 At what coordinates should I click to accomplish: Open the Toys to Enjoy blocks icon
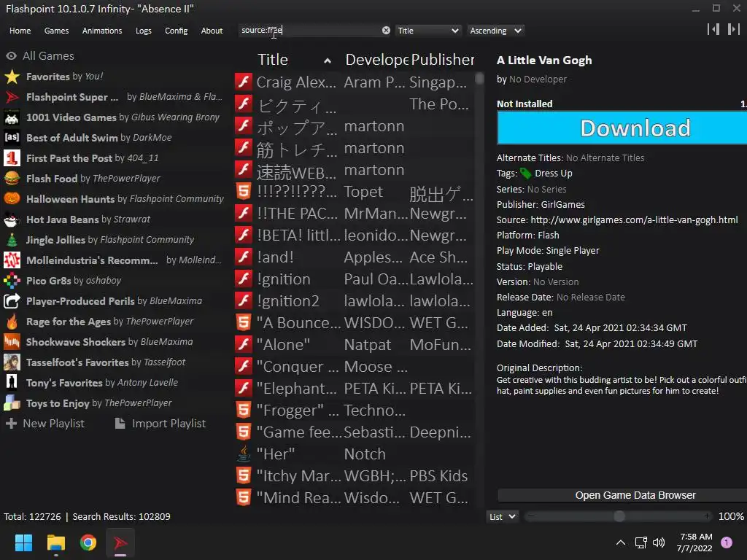[x=12, y=403]
